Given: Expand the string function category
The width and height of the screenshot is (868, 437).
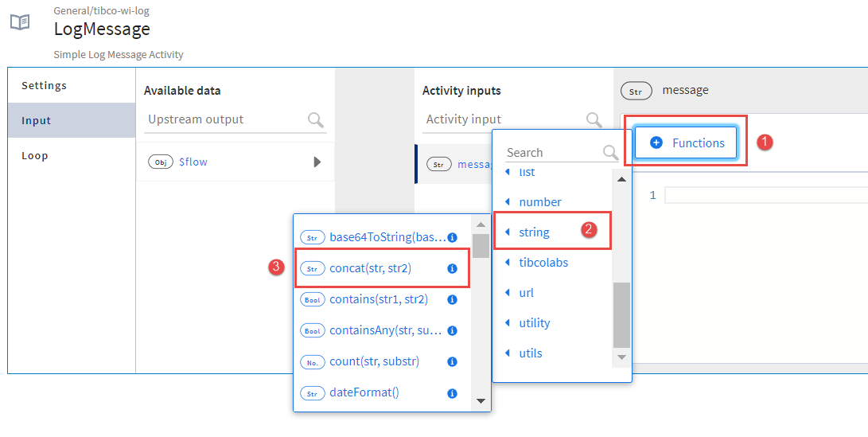Looking at the screenshot, I should click(534, 232).
